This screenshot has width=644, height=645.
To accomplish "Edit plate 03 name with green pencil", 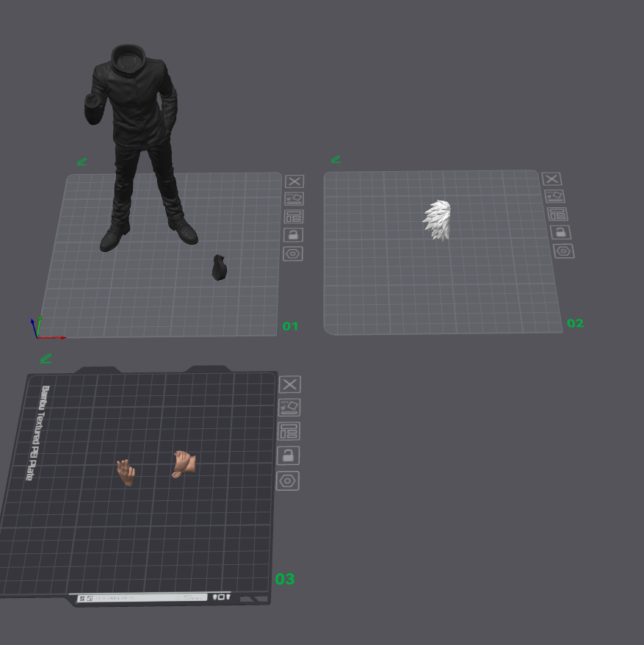I will pos(46,358).
